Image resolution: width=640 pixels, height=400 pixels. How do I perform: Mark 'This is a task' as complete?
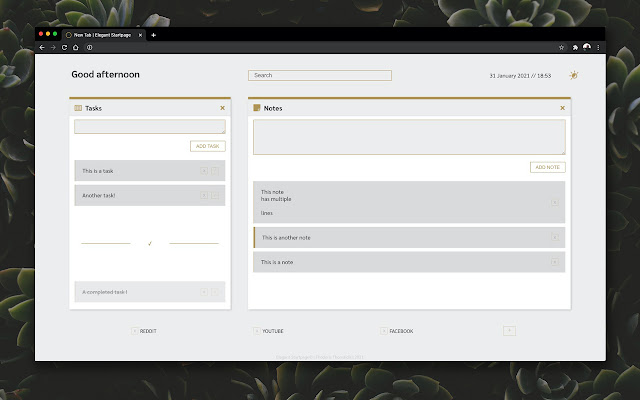215,171
